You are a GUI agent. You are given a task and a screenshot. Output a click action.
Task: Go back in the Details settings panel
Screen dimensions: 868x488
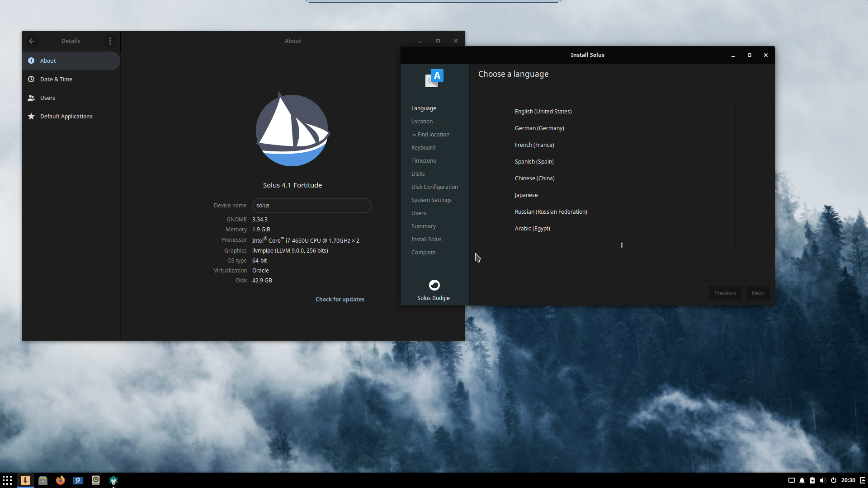pos(32,41)
